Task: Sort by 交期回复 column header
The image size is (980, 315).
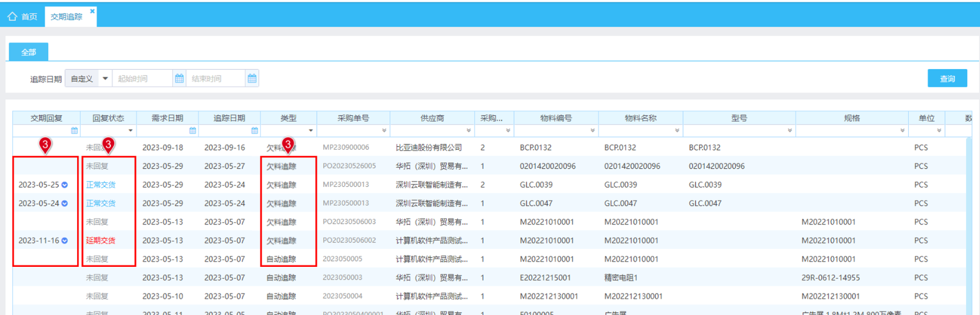Action: [x=46, y=118]
